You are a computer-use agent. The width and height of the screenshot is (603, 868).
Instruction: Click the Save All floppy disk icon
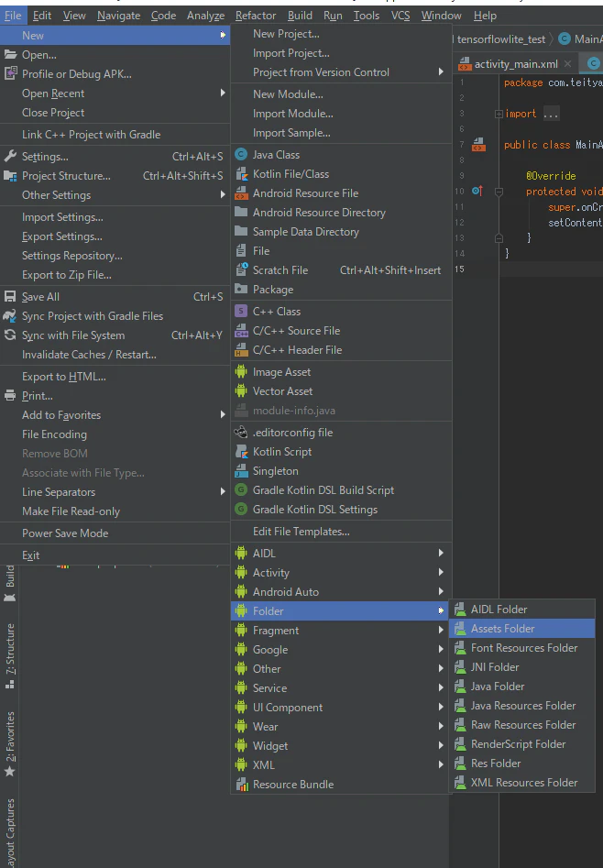click(x=10, y=297)
